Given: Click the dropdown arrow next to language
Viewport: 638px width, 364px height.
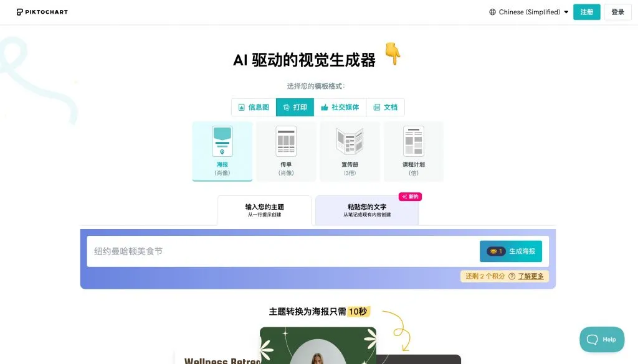Looking at the screenshot, I should [x=566, y=12].
